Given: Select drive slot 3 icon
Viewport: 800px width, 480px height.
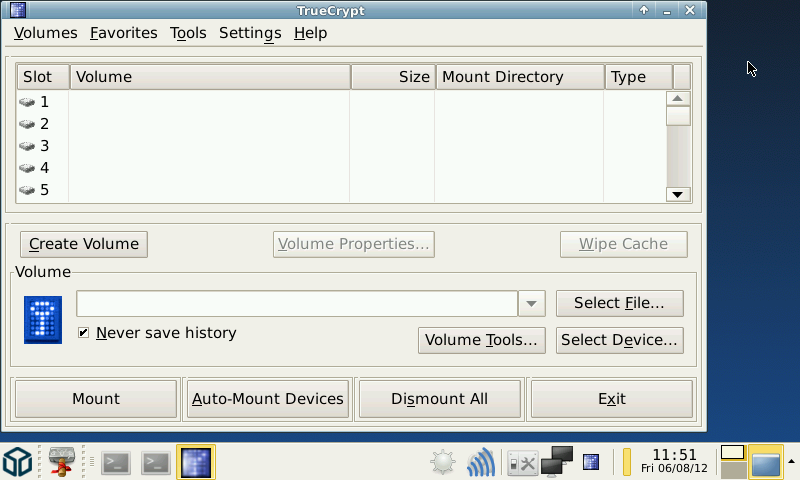Looking at the screenshot, I should 27,146.
